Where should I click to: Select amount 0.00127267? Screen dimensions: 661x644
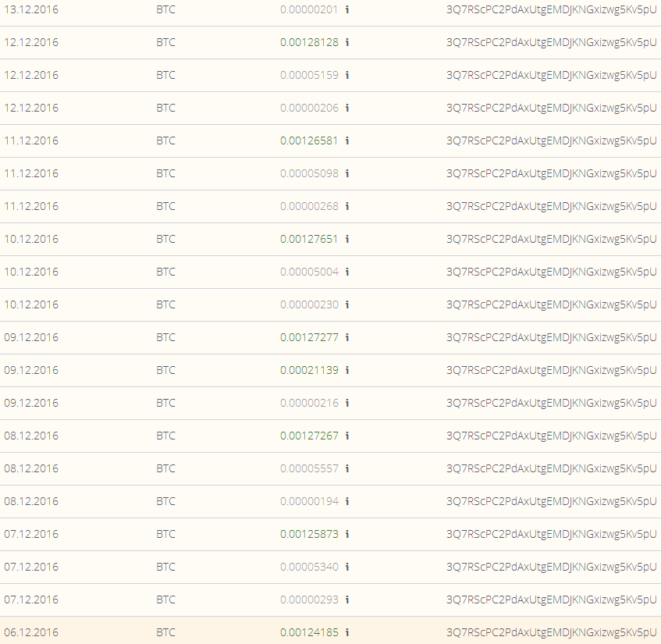coord(309,436)
